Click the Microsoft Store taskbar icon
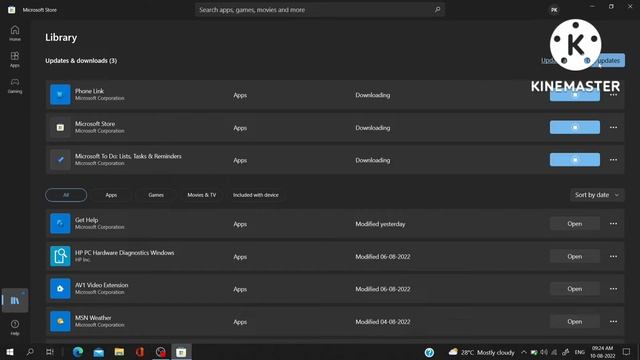Viewport: 640px width, 360px height. [181, 352]
